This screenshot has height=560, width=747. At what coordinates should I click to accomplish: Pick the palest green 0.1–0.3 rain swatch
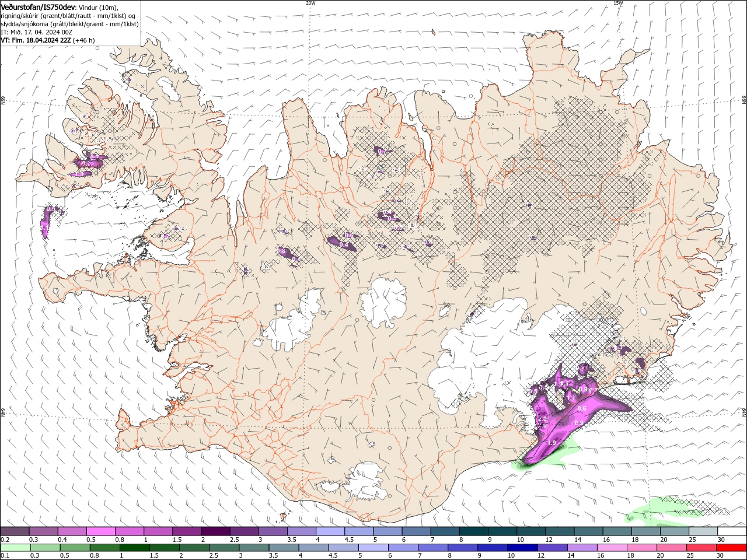[x=15, y=548]
